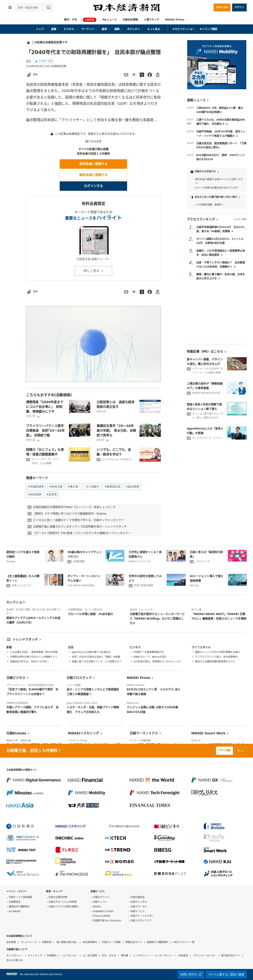253x980 pixels.
Task: Expand the オピニオン navigation dropdown
Action: tap(135, 29)
